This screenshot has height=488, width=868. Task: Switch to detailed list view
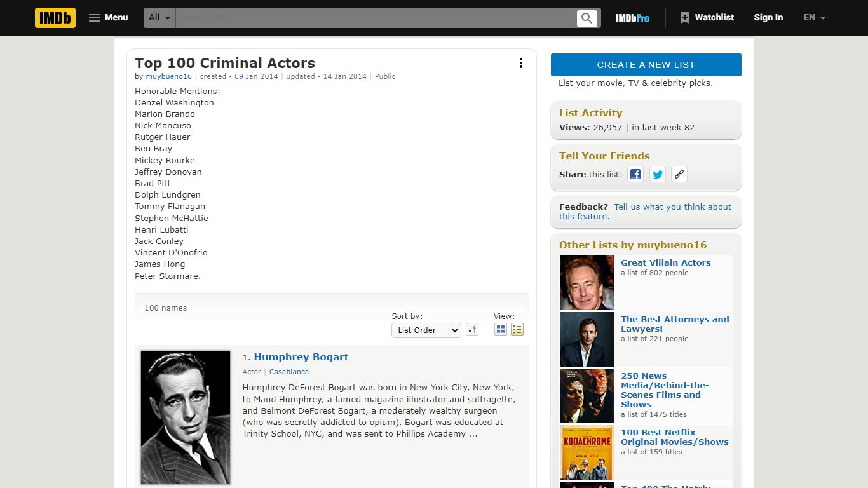[517, 329]
